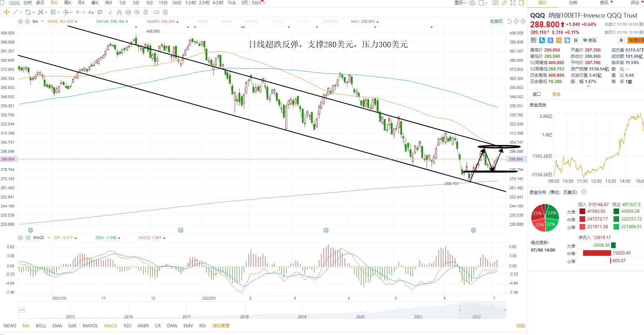Expand the line tool options arrow
644x335 pixels.
pos(21,12)
